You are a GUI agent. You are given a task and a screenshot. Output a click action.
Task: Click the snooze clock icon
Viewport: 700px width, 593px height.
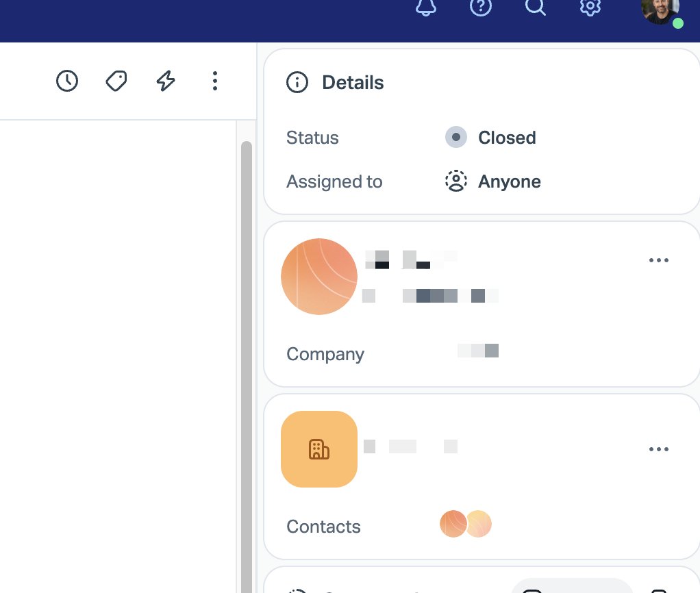click(67, 81)
